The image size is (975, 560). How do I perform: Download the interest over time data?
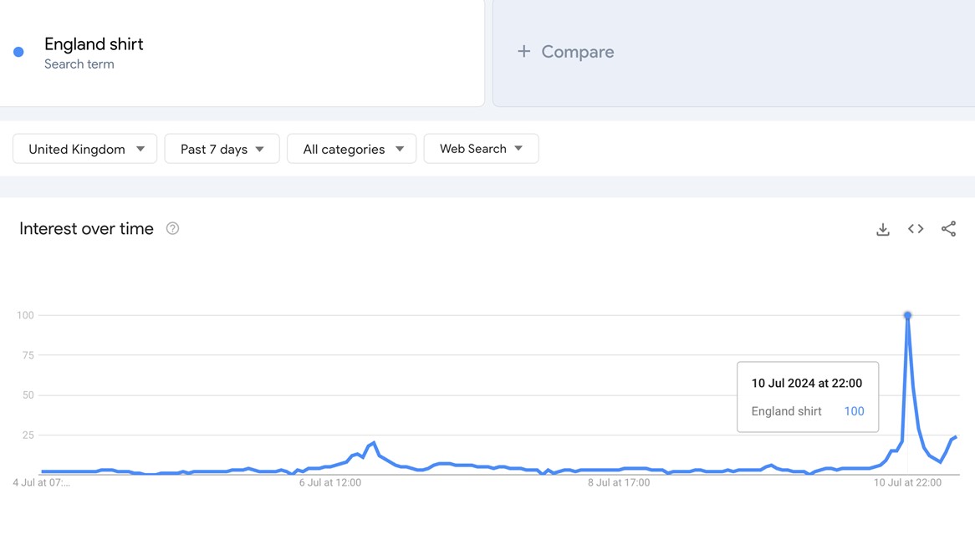pyautogui.click(x=883, y=229)
